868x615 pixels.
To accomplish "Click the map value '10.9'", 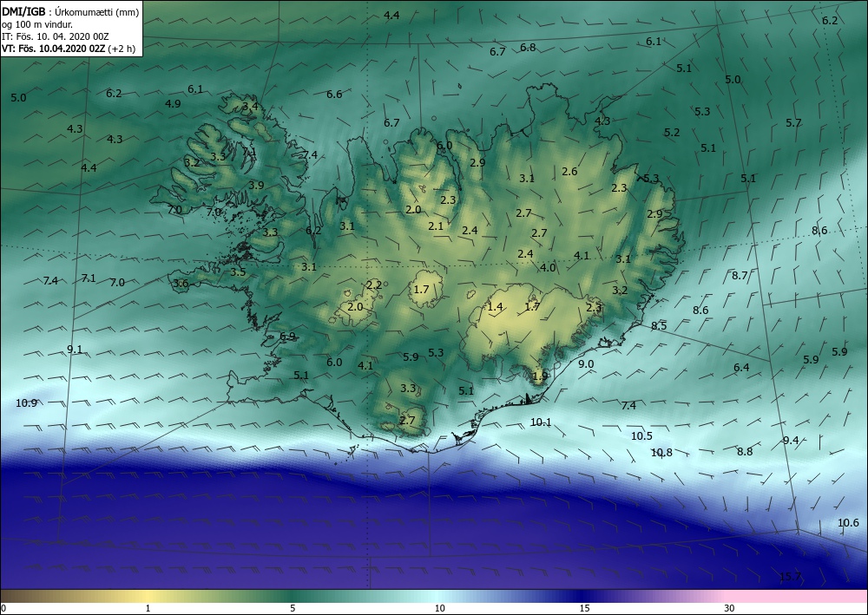I will (26, 402).
